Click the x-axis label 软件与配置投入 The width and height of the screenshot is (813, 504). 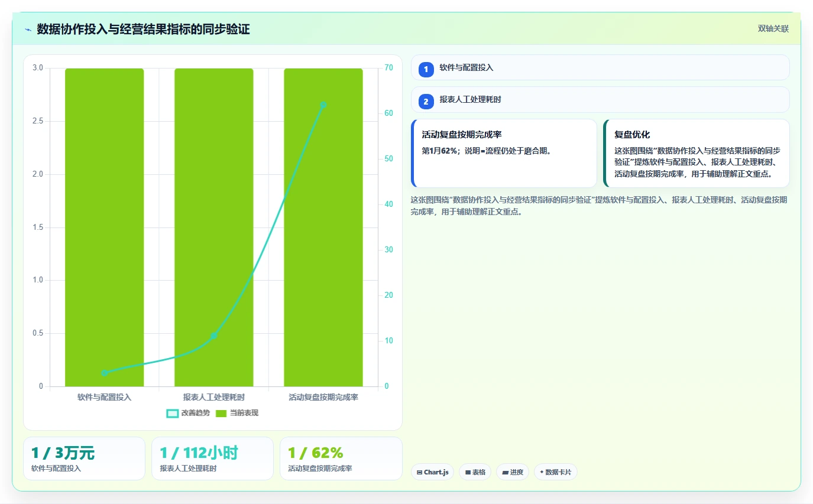(104, 397)
